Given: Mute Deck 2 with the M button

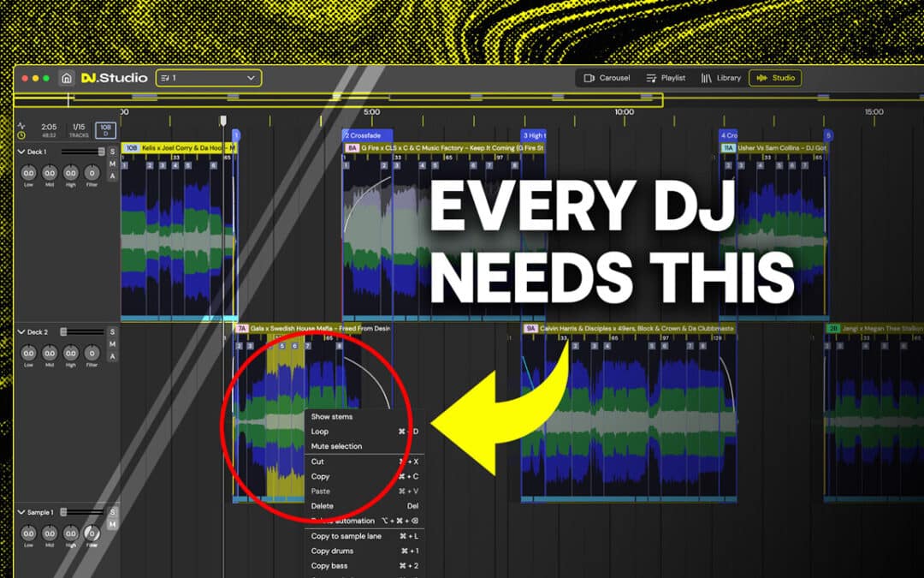Looking at the screenshot, I should pyautogui.click(x=113, y=344).
